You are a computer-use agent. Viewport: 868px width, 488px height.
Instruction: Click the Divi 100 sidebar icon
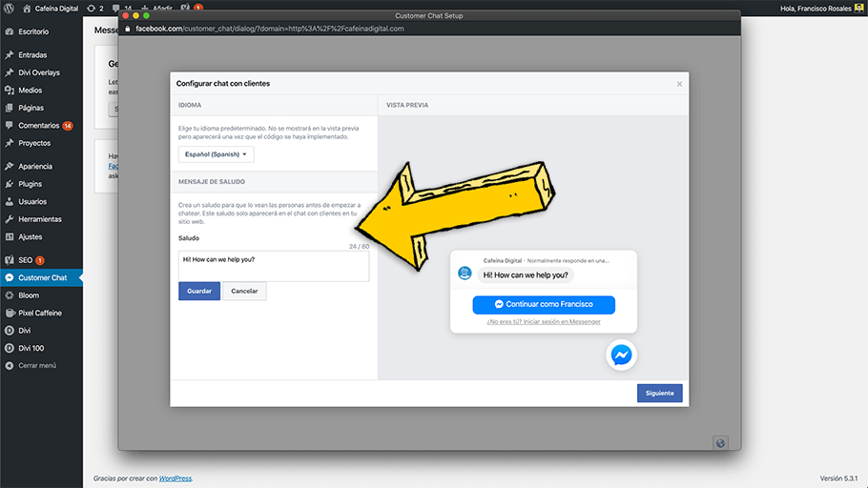pyautogui.click(x=9, y=349)
